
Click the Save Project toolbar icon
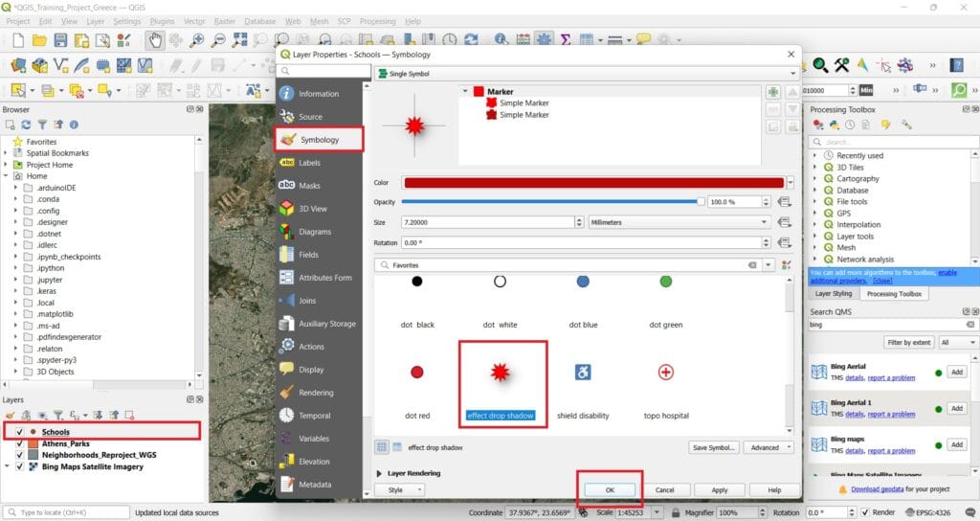pyautogui.click(x=60, y=40)
